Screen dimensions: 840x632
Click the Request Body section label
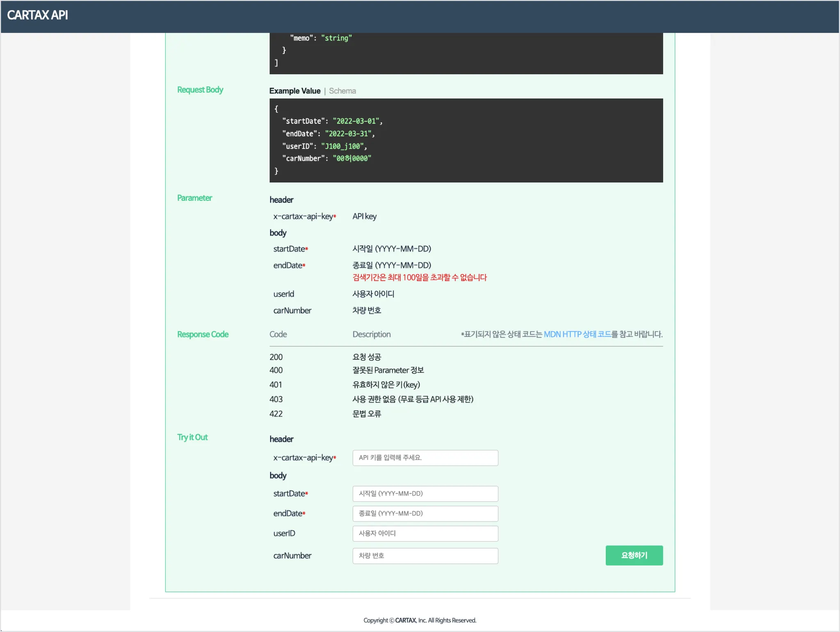(x=200, y=90)
